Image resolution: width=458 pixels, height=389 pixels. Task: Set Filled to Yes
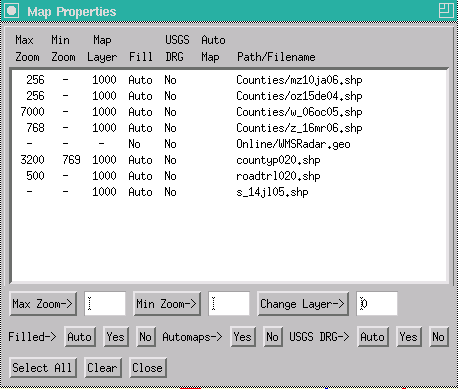pos(116,337)
